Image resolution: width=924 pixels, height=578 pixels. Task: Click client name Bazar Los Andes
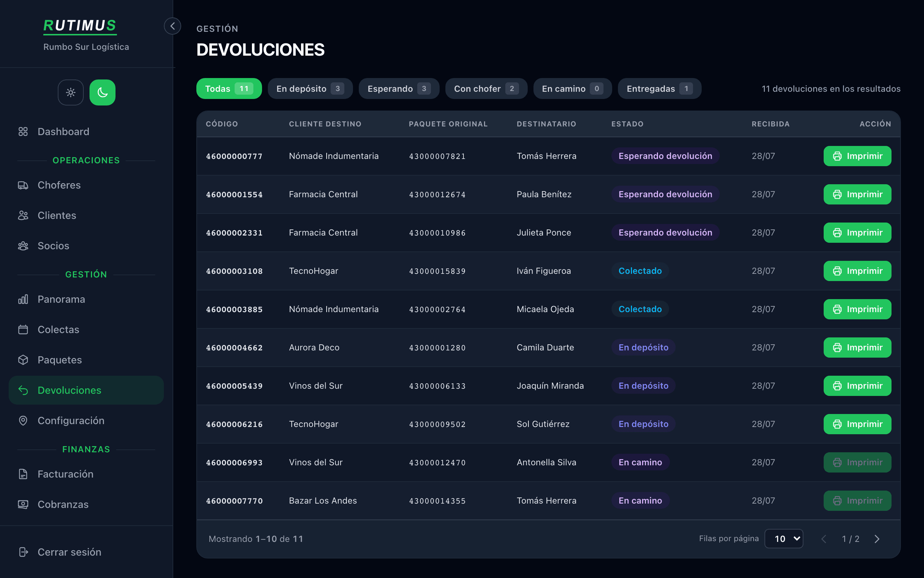[323, 500]
